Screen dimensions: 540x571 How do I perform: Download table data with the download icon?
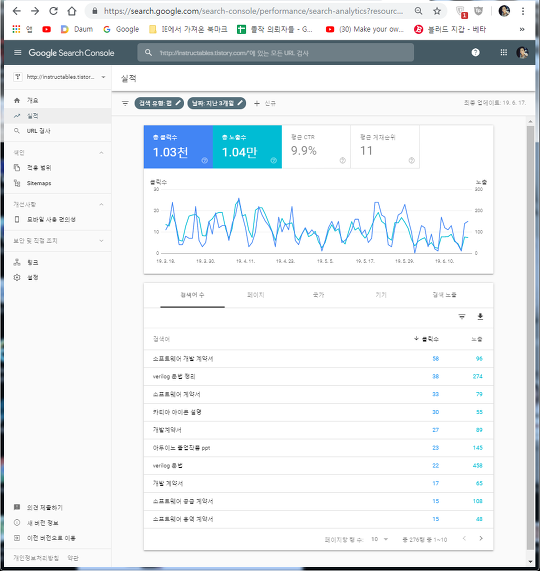(480, 316)
